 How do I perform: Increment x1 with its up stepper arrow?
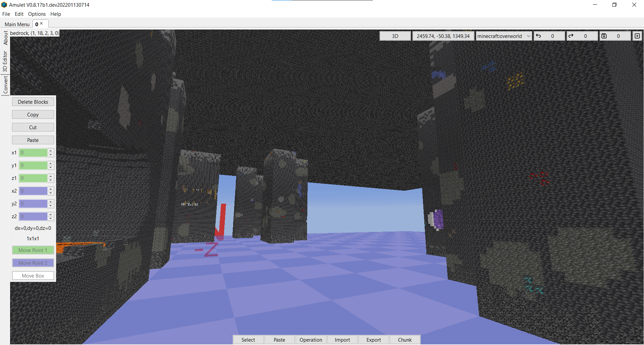click(x=51, y=151)
